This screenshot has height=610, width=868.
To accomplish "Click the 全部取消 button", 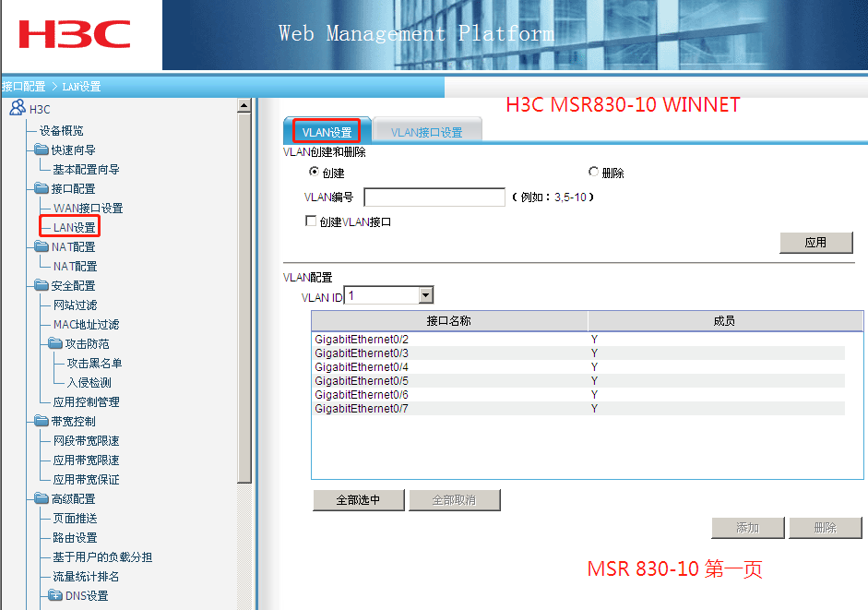I will tap(455, 500).
